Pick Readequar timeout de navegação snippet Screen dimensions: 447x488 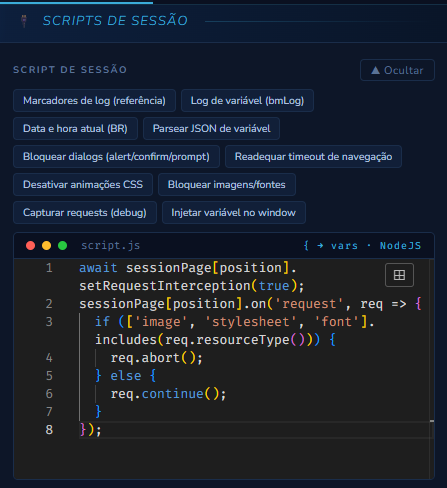(x=313, y=156)
